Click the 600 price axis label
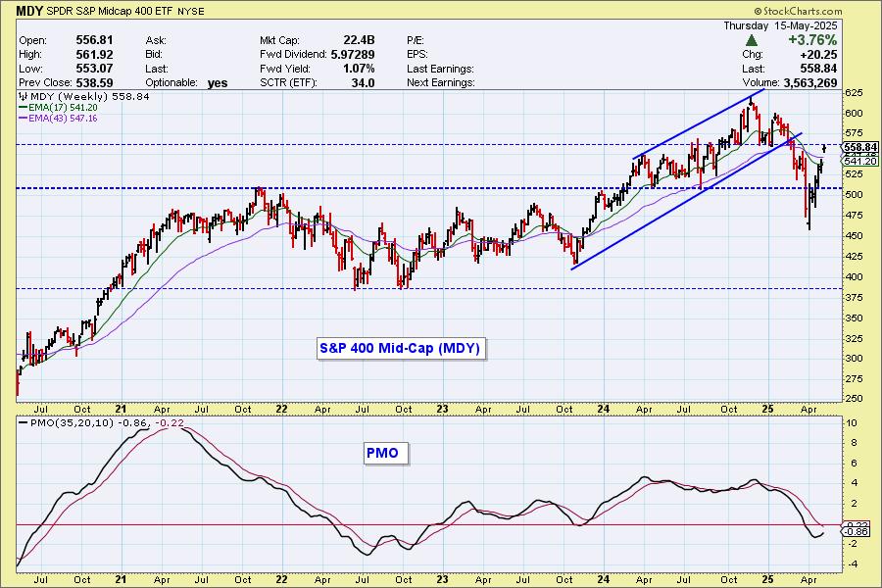Viewport: 882px width, 588px height. pyautogui.click(x=854, y=113)
